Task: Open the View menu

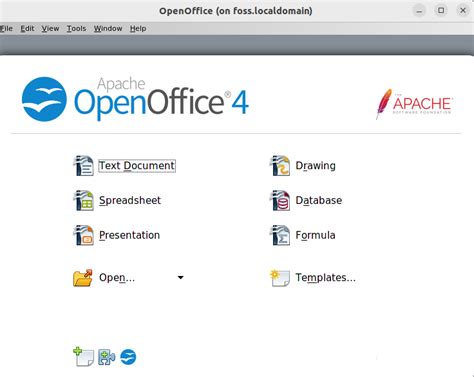Action: pos(50,29)
